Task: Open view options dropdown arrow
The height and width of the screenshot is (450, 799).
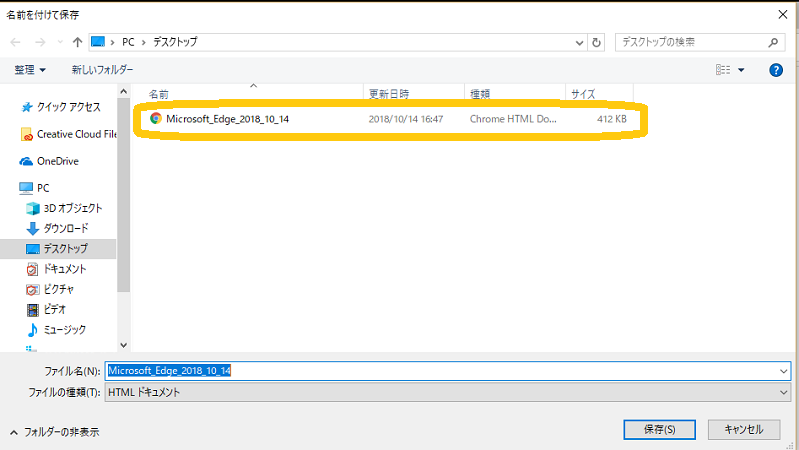Action: point(741,70)
